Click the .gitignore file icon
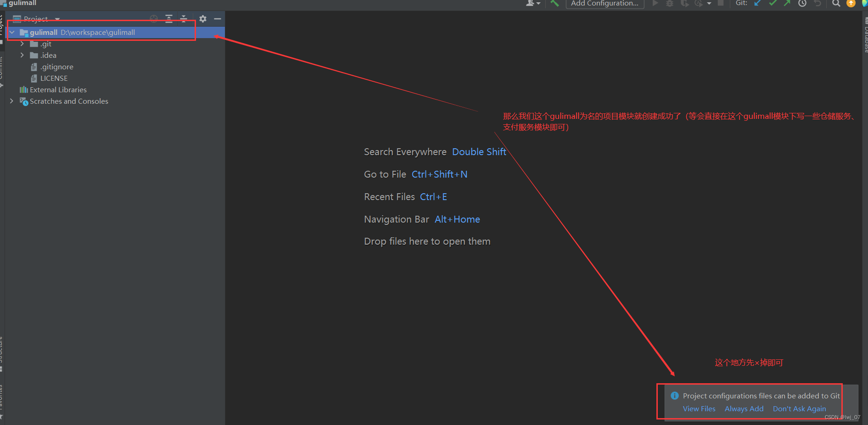Image resolution: width=868 pixels, height=425 pixels. pyautogui.click(x=34, y=67)
